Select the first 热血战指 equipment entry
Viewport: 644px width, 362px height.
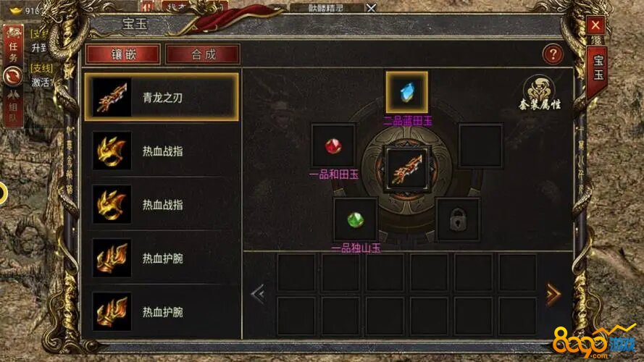coord(162,151)
